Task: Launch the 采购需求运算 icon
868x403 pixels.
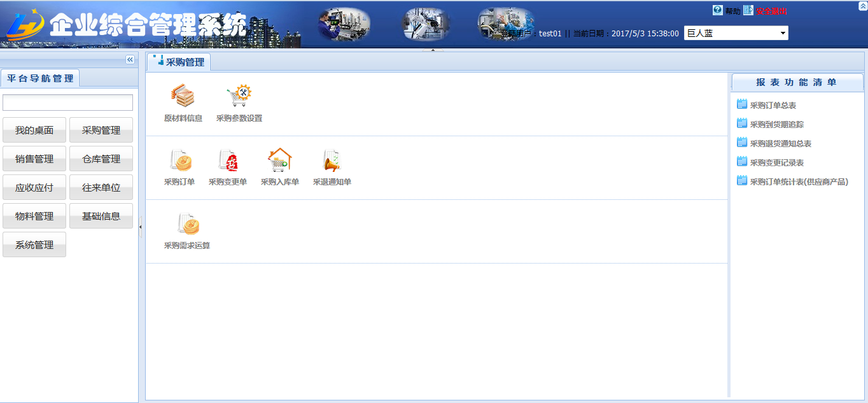Action: [x=187, y=224]
